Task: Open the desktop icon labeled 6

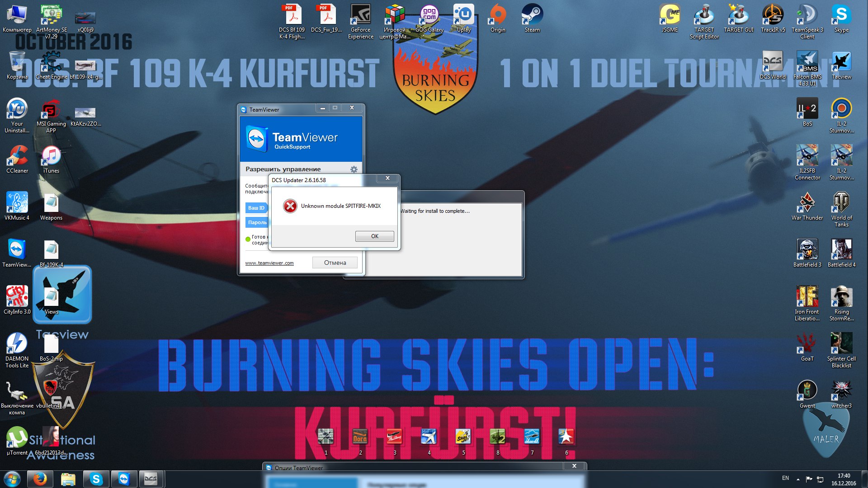Action: (x=566, y=441)
